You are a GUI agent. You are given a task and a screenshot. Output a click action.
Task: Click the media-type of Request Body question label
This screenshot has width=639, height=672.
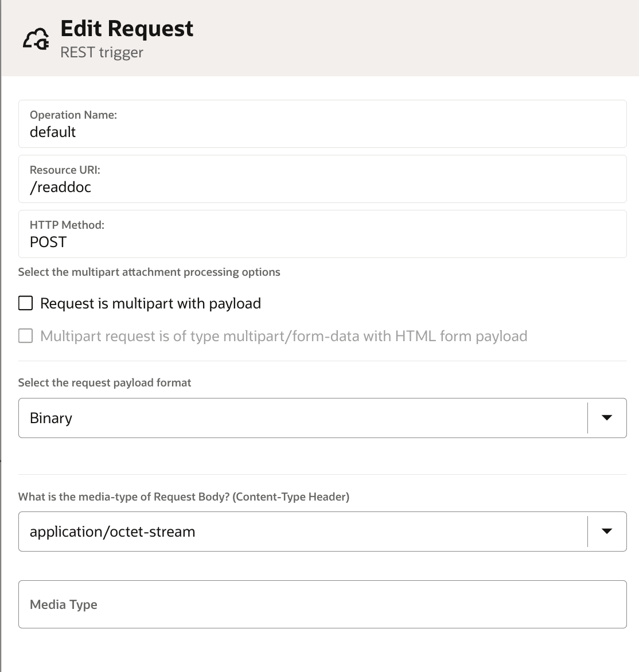[x=184, y=497]
